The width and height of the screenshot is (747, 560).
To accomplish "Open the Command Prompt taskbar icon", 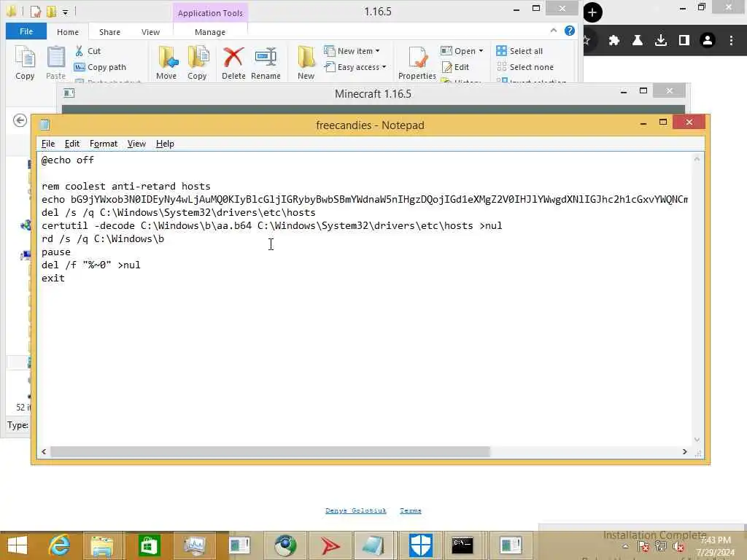I will click(462, 545).
